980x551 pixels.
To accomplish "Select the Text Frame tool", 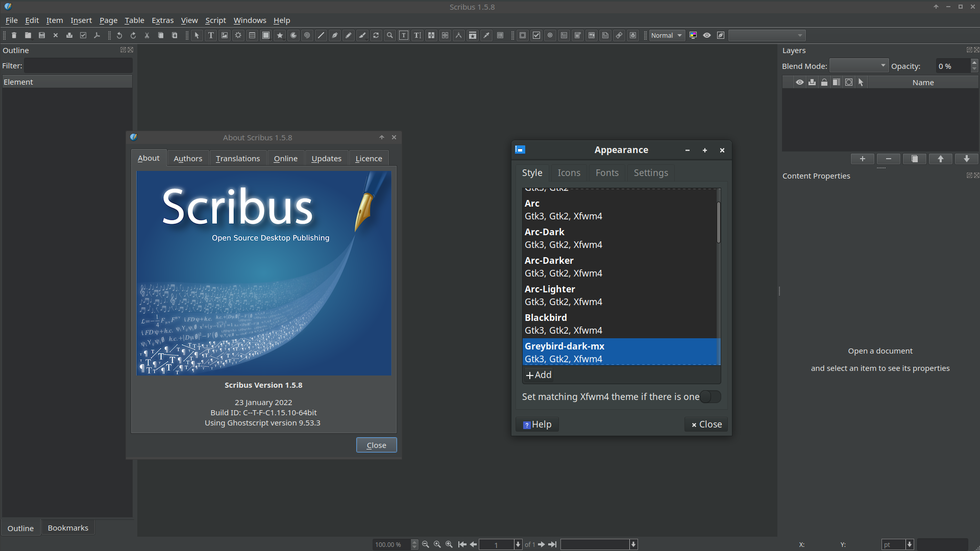I will click(x=211, y=35).
